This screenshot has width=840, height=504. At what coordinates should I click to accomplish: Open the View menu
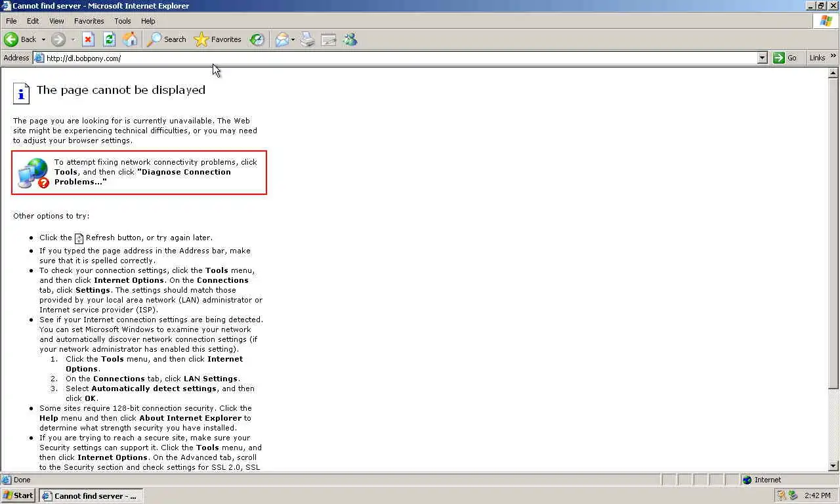[56, 21]
